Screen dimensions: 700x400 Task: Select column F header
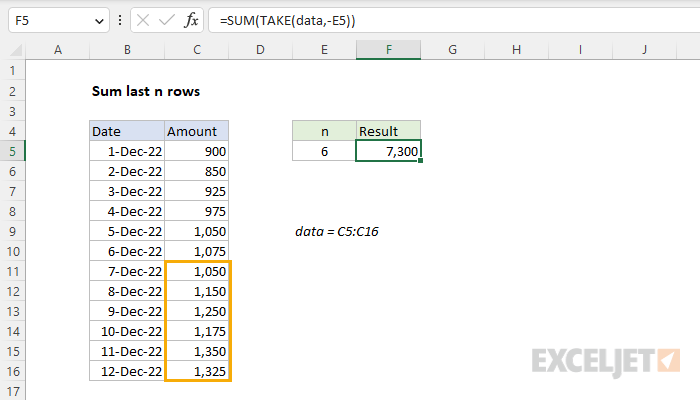coord(388,50)
